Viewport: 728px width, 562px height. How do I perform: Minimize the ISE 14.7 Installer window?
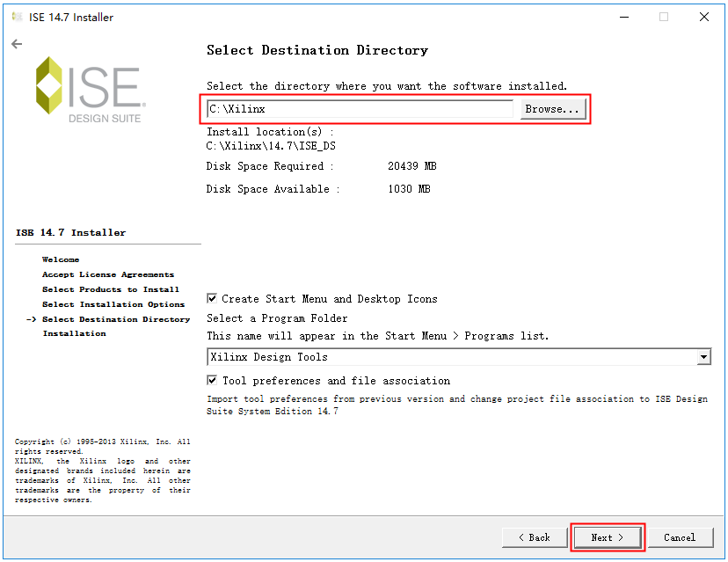622,17
